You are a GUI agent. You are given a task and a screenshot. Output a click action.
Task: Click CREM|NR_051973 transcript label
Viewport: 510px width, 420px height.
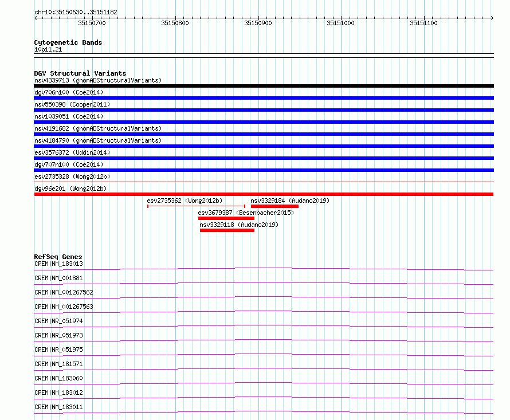(x=58, y=335)
